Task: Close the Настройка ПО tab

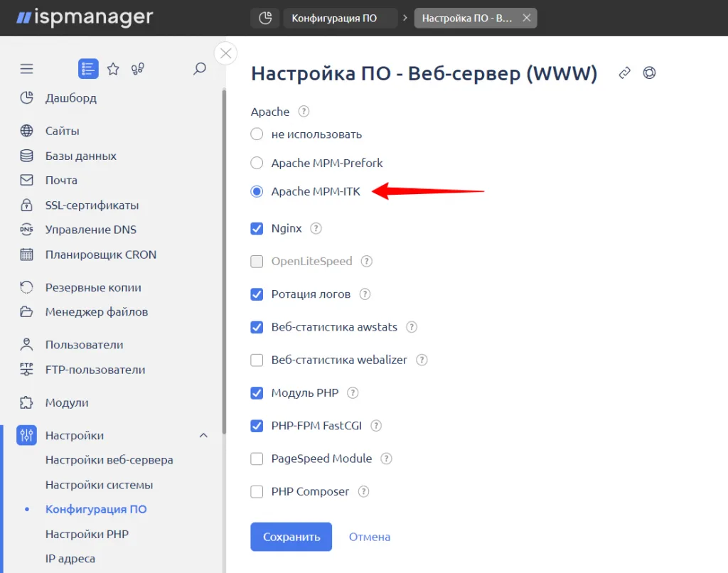Action: (x=527, y=18)
